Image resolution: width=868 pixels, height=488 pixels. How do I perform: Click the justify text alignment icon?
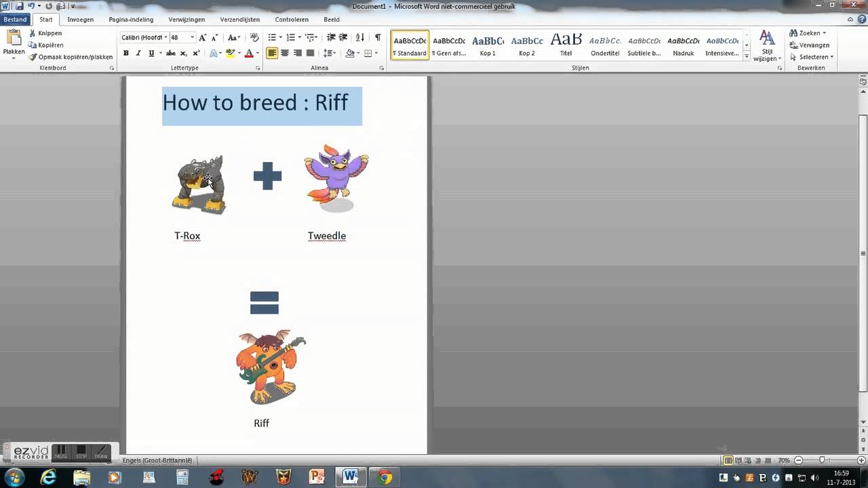(310, 53)
